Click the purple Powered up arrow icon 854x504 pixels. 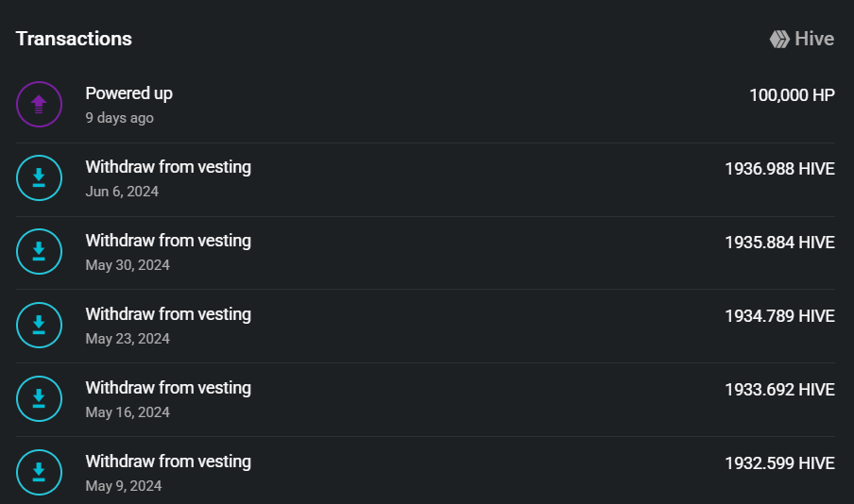click(39, 104)
